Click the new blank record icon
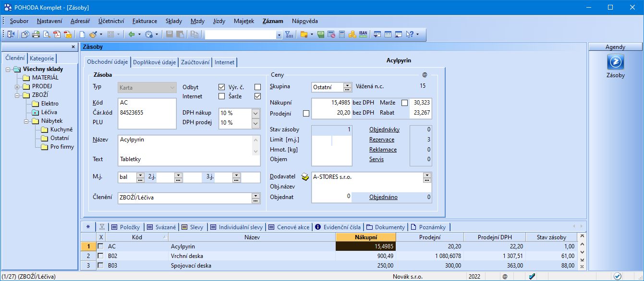The image size is (644, 281). click(82, 34)
